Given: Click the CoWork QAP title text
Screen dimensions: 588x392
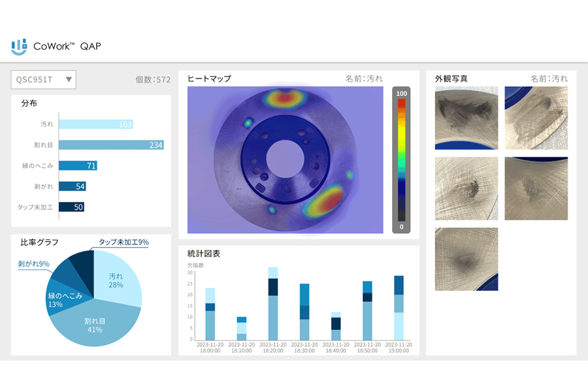Looking at the screenshot, I should [x=67, y=46].
